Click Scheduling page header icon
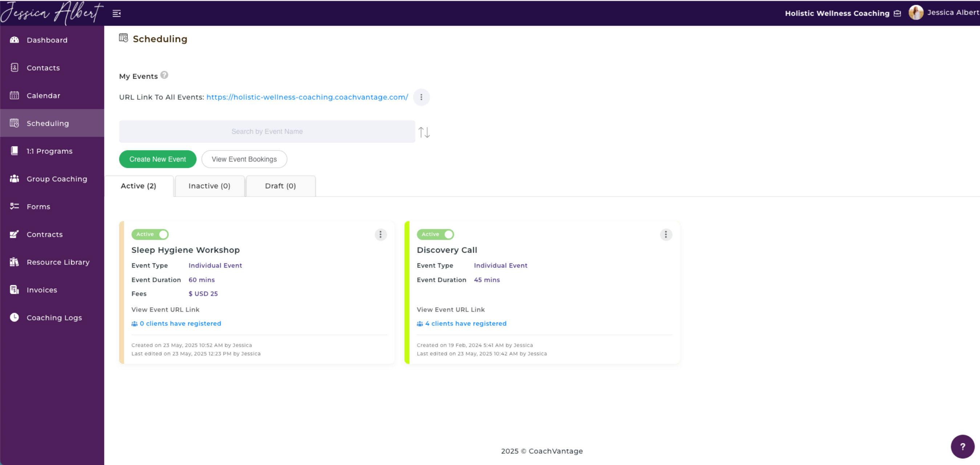This screenshot has width=980, height=465. pyautogui.click(x=124, y=38)
